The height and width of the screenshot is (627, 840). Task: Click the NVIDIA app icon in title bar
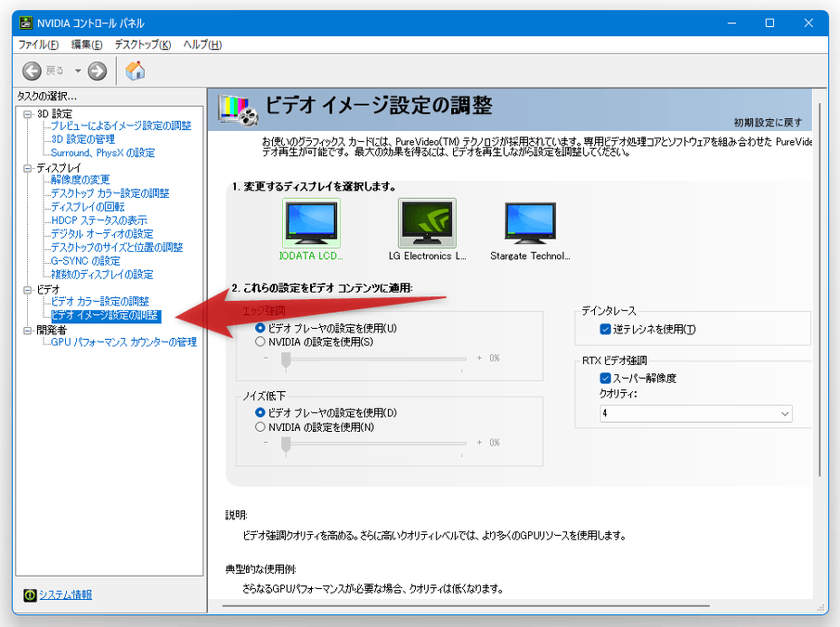point(25,23)
